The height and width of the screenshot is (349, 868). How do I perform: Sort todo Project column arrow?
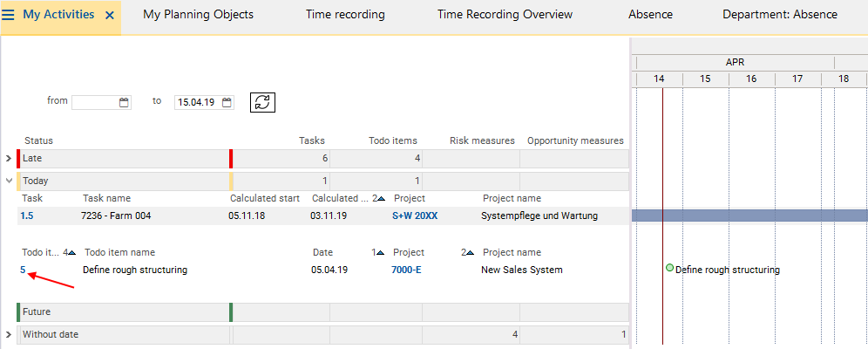(x=470, y=253)
